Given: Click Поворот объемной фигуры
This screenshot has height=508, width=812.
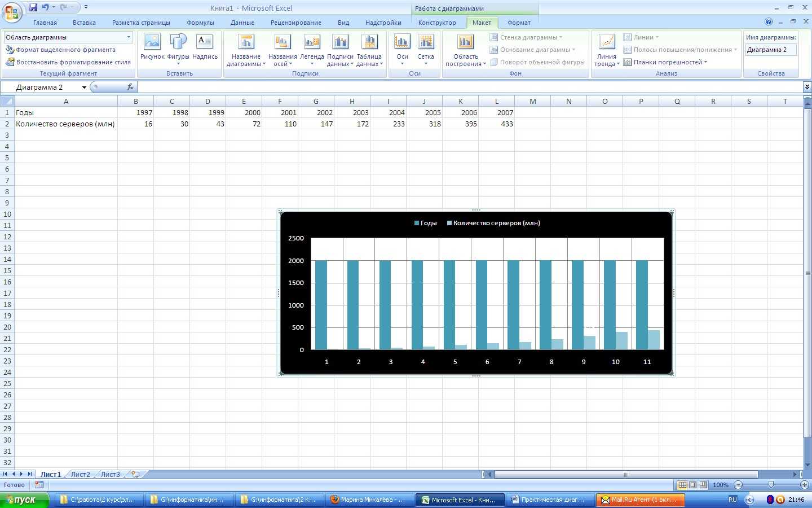Looking at the screenshot, I should (537, 62).
